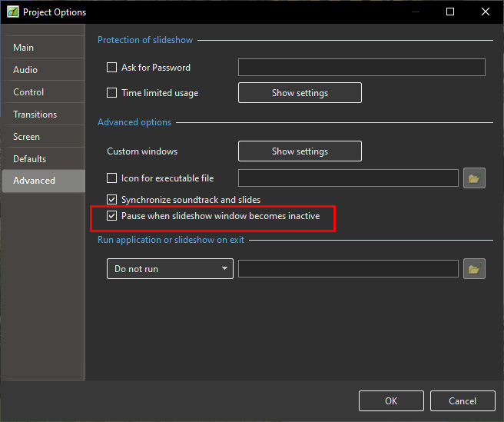The width and height of the screenshot is (504, 422).
Task: Disable Pause when slideshow window becomes inactive
Action: [112, 216]
